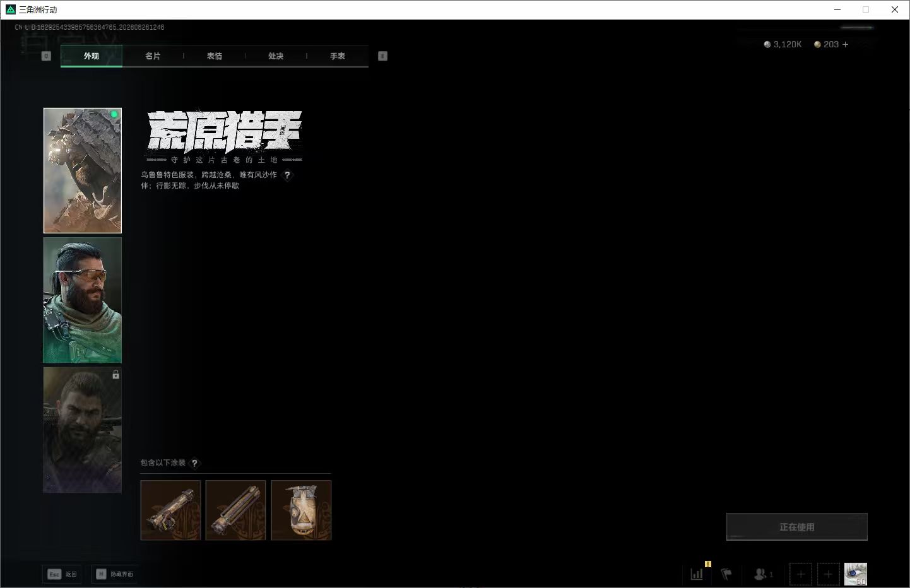Click the Q previous-tab key icon
910x588 pixels.
[46, 56]
